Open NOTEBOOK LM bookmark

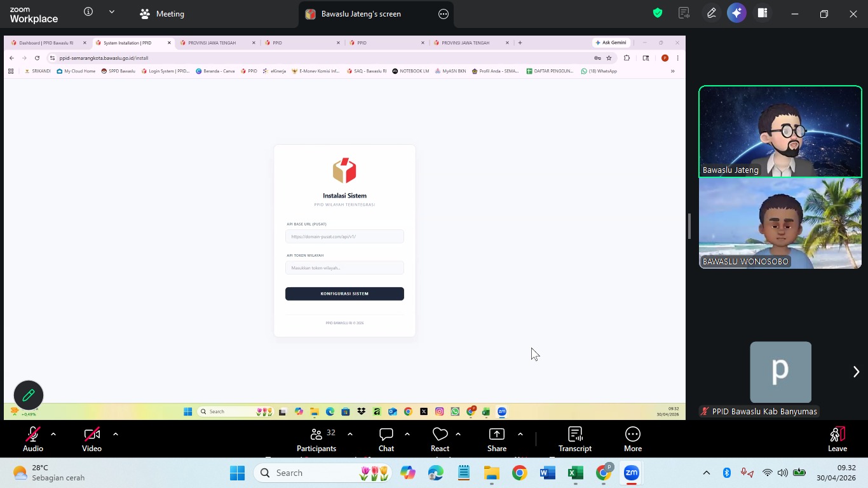tap(410, 71)
